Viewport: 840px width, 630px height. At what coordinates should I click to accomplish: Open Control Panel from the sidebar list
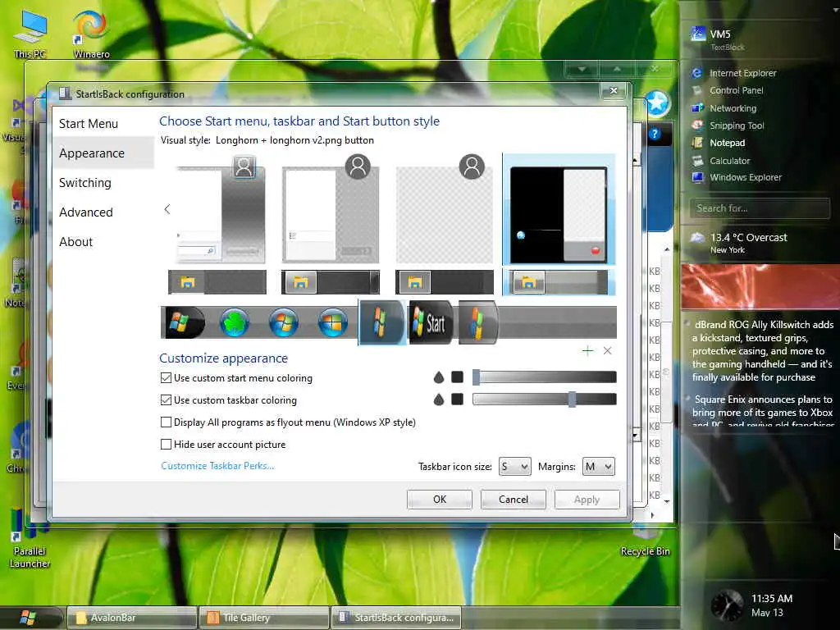(736, 90)
